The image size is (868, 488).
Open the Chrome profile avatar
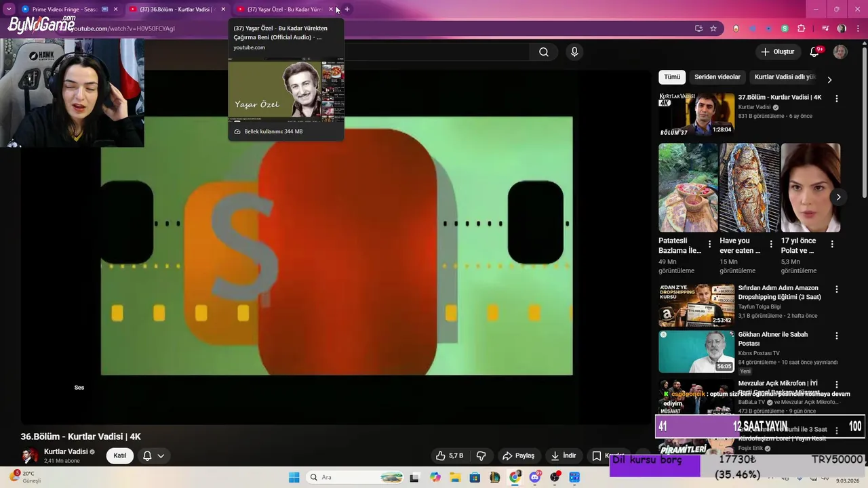842,28
